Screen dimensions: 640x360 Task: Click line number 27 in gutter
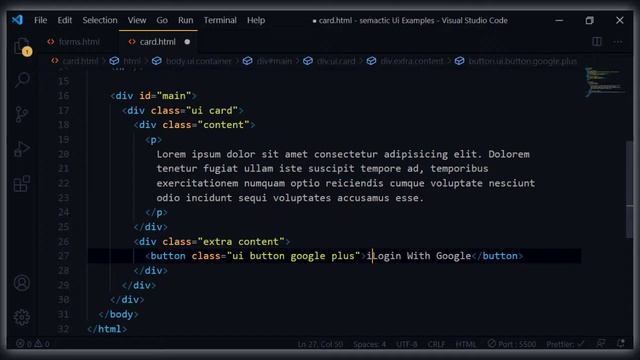[64, 256]
